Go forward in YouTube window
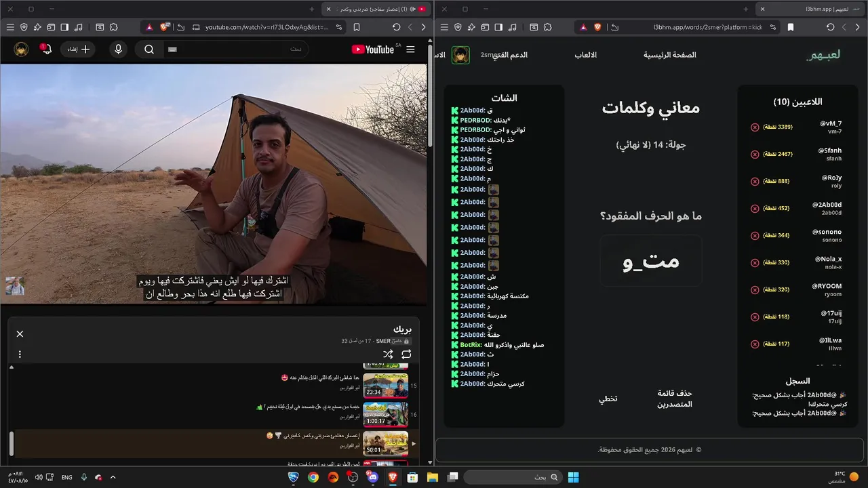 click(423, 27)
